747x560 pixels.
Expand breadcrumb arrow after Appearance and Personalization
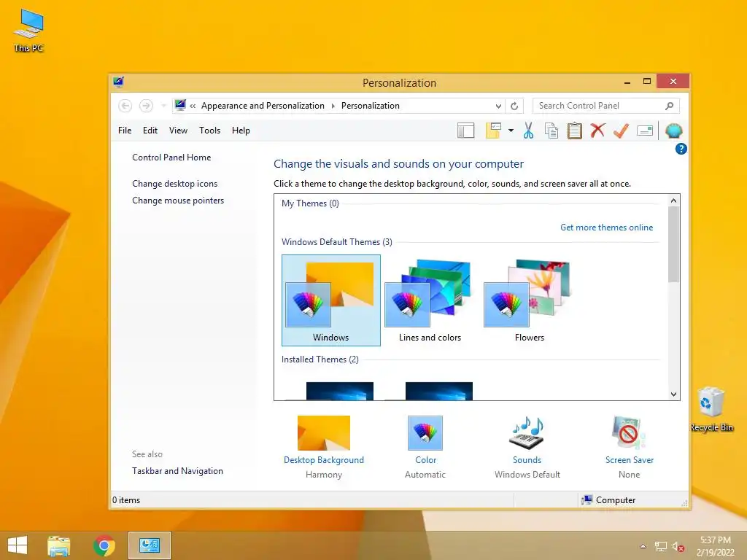pos(333,106)
